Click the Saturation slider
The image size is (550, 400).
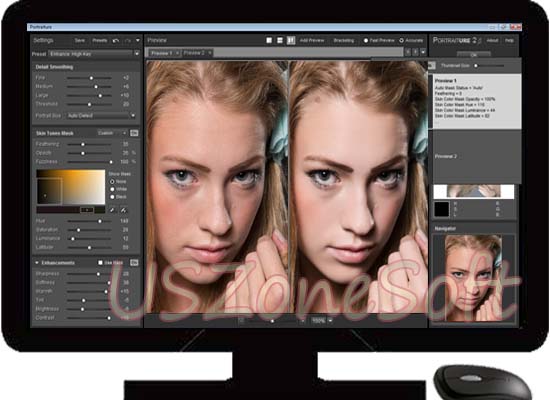click(89, 230)
